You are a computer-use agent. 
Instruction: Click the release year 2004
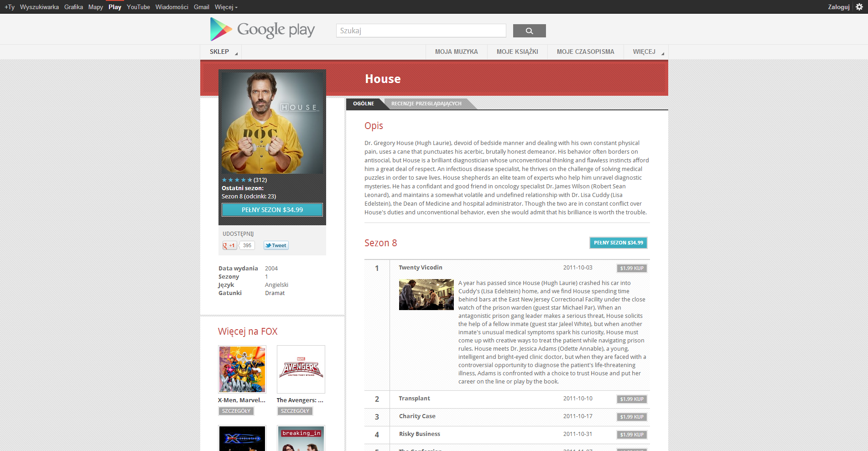tap(271, 269)
